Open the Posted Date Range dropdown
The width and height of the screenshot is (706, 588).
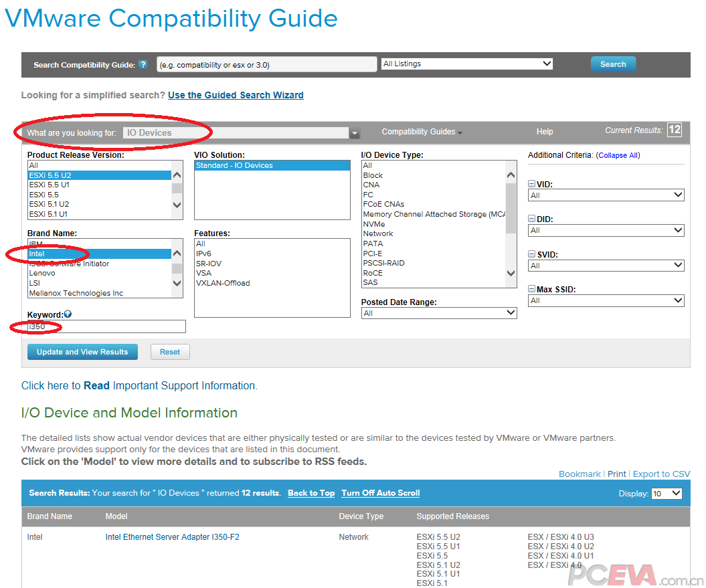(x=439, y=313)
